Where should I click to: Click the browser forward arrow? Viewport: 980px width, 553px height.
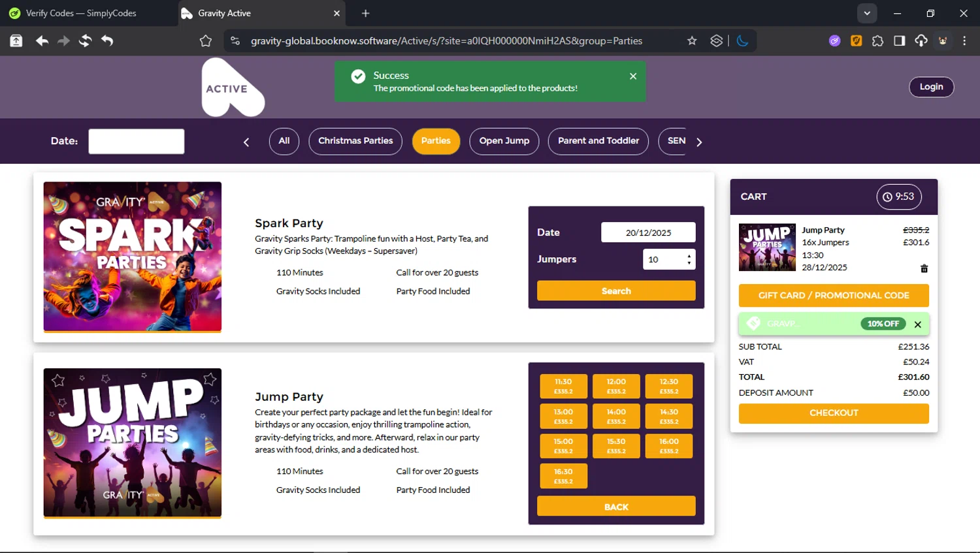coord(63,40)
